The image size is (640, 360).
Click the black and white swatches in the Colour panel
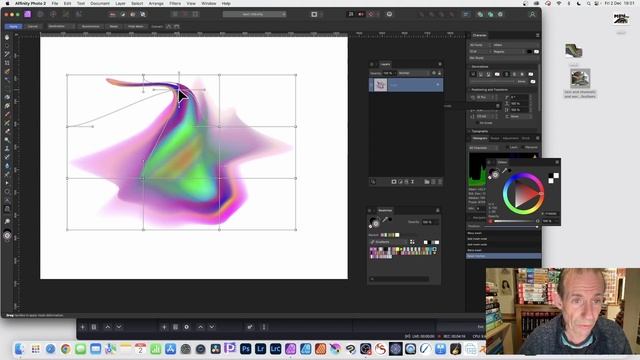coord(553,178)
